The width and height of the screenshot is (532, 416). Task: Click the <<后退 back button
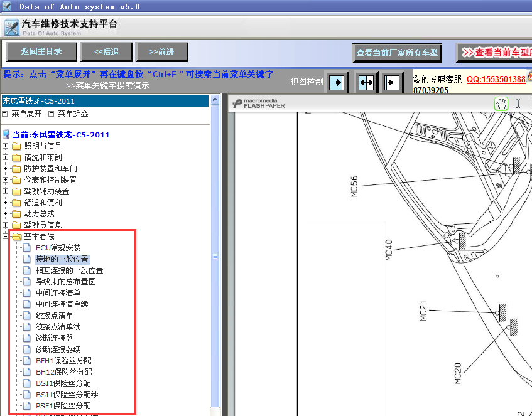(x=106, y=52)
